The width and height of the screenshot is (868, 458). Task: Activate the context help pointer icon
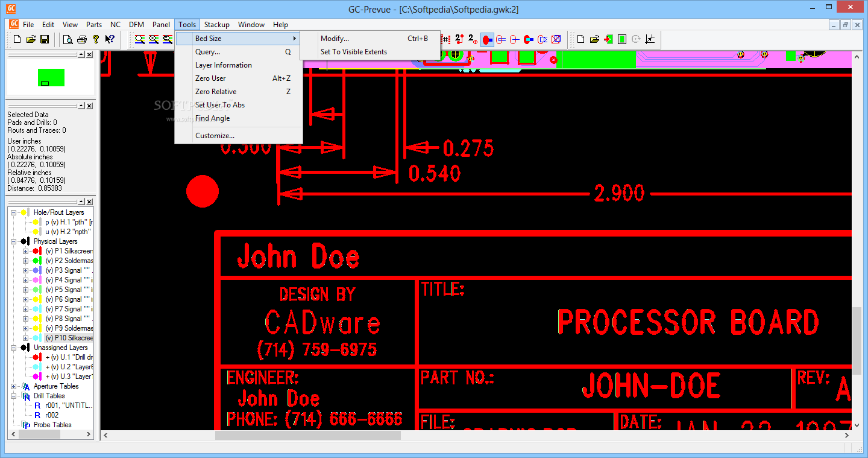pos(110,39)
